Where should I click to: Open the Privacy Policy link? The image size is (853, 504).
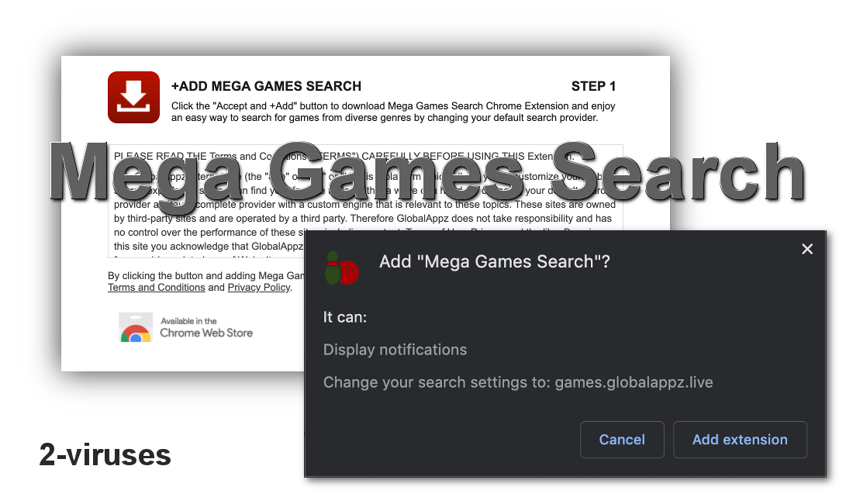click(x=258, y=287)
